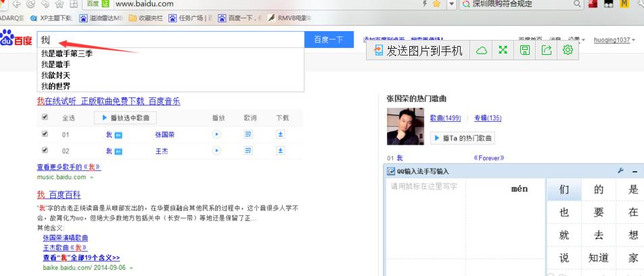644x276 pixels.
Task: Play song 01 by 张国荣
Action: 216,135
